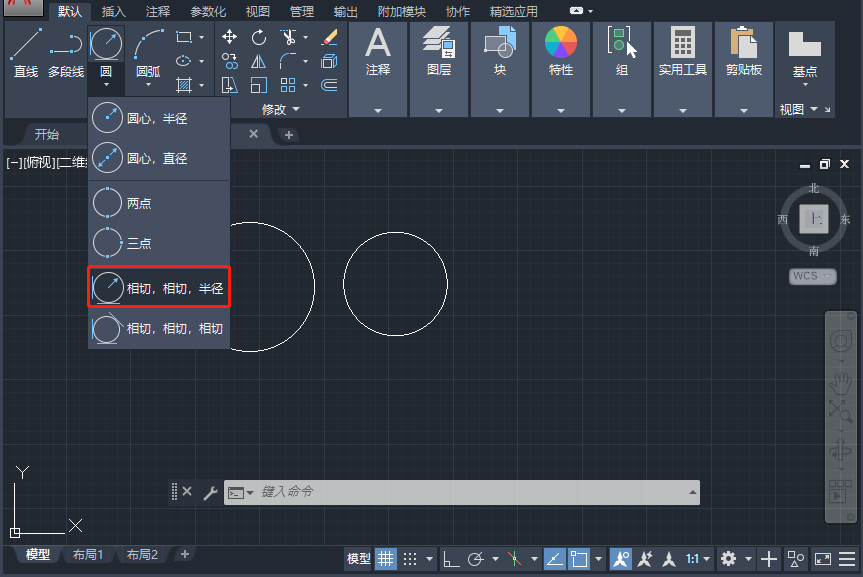The height and width of the screenshot is (577, 863).
Task: Toggle polar tracking in status bar
Action: pyautogui.click(x=476, y=559)
